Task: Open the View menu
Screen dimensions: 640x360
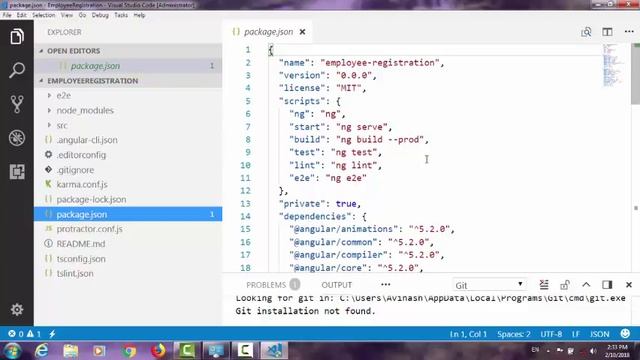Action: coord(67,15)
